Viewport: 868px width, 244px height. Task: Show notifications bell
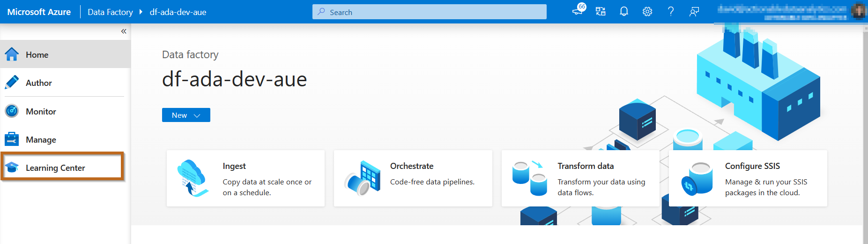coord(624,12)
